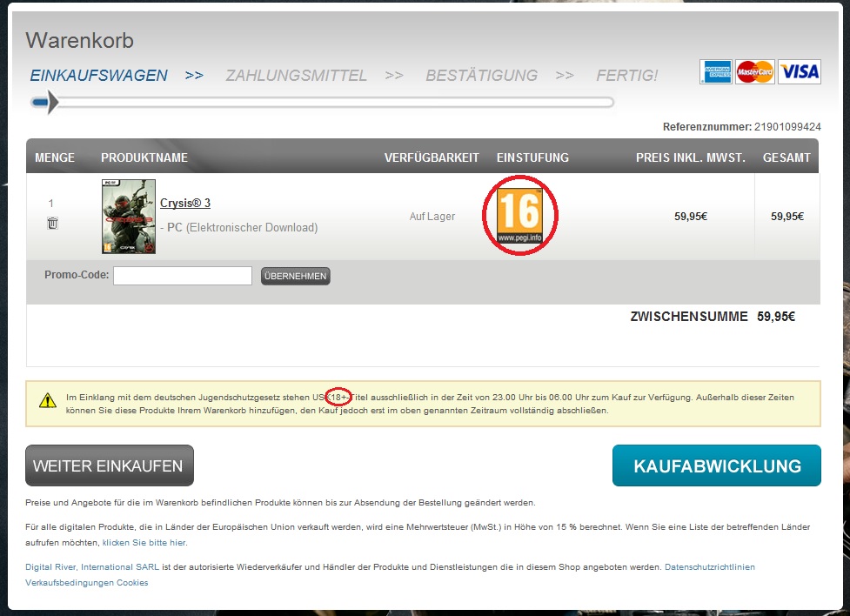Click the MasterCard payment logo
Viewport: 850px width, 616px height.
(754, 72)
